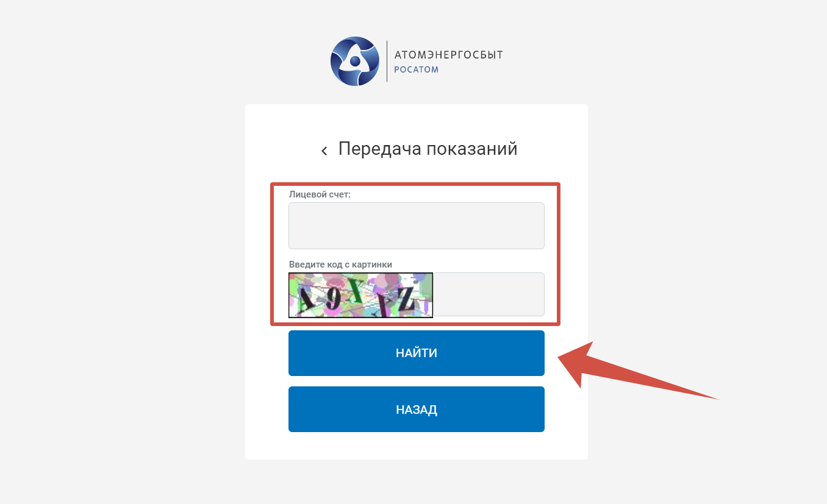Viewport: 827px width, 504px height.
Task: Submit the form with the НАЙТИ button
Action: tap(417, 353)
